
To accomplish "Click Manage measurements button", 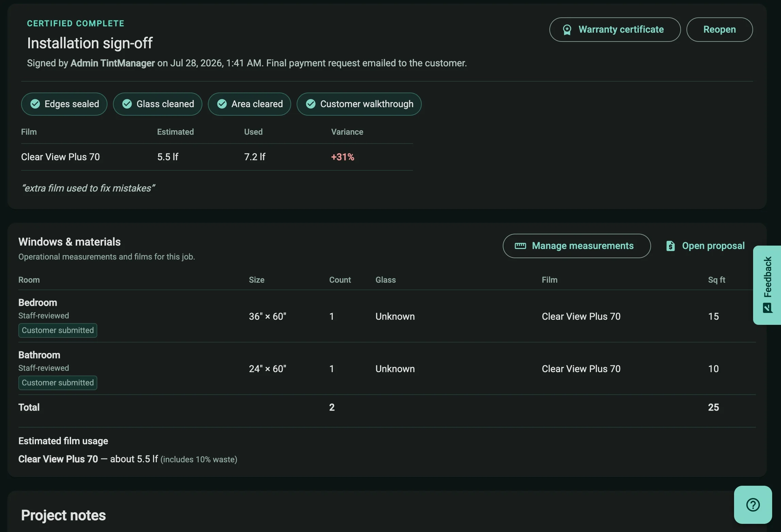I will point(577,246).
